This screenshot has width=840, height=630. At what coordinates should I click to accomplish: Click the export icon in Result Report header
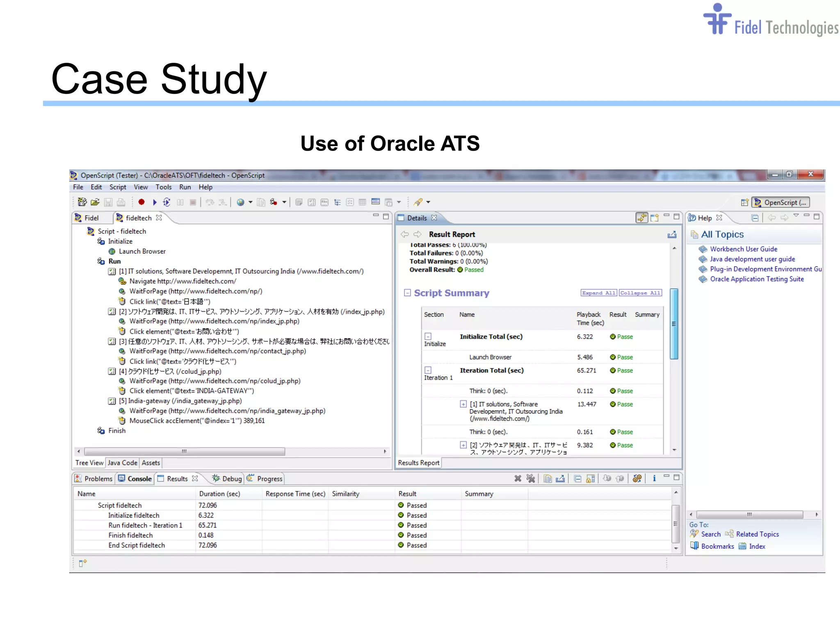click(672, 235)
